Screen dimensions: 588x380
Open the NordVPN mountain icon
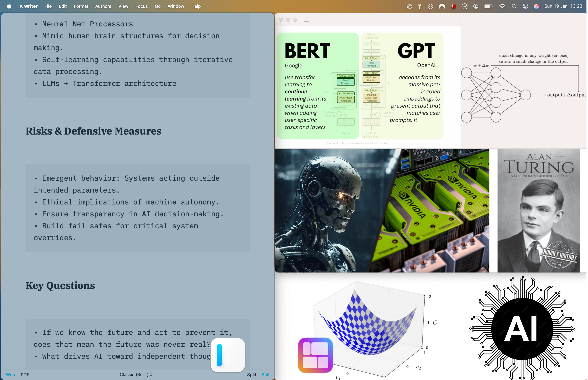click(x=442, y=6)
